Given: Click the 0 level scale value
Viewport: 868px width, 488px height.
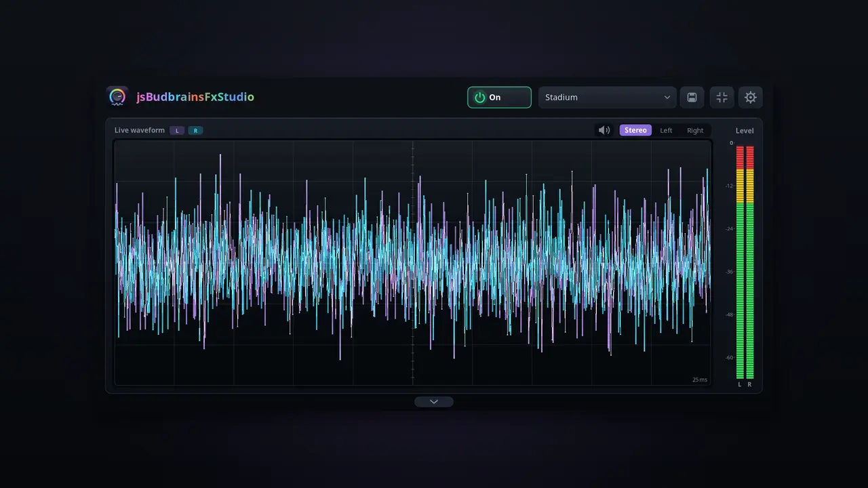Looking at the screenshot, I should coord(731,143).
